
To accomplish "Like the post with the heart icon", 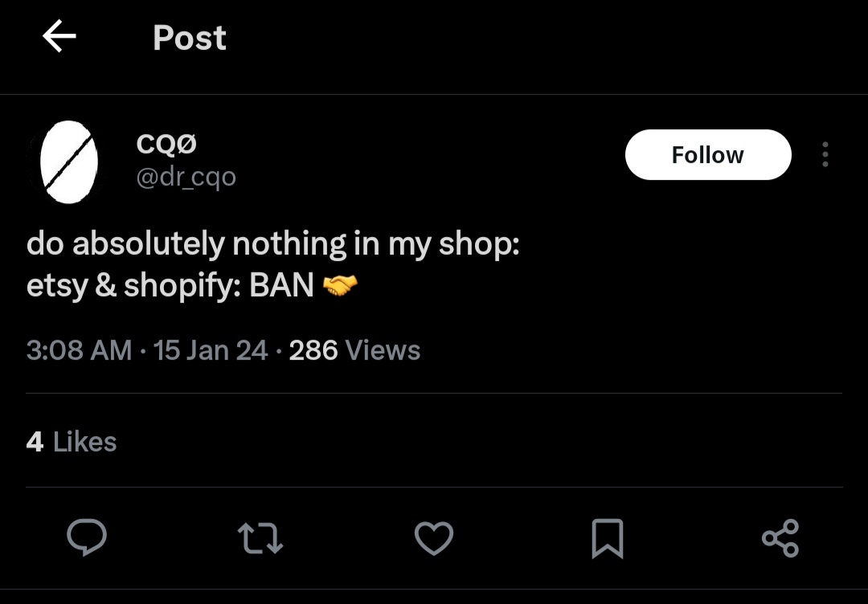I will pyautogui.click(x=434, y=538).
